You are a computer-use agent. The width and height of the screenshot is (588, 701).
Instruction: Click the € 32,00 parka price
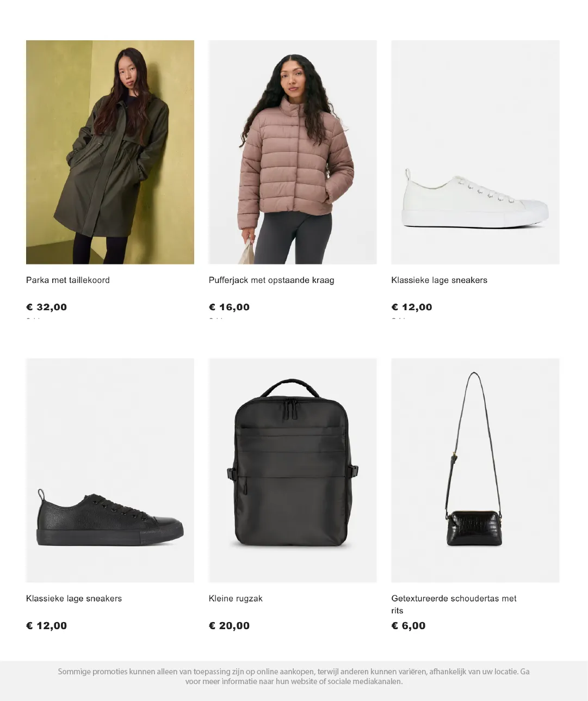point(47,307)
